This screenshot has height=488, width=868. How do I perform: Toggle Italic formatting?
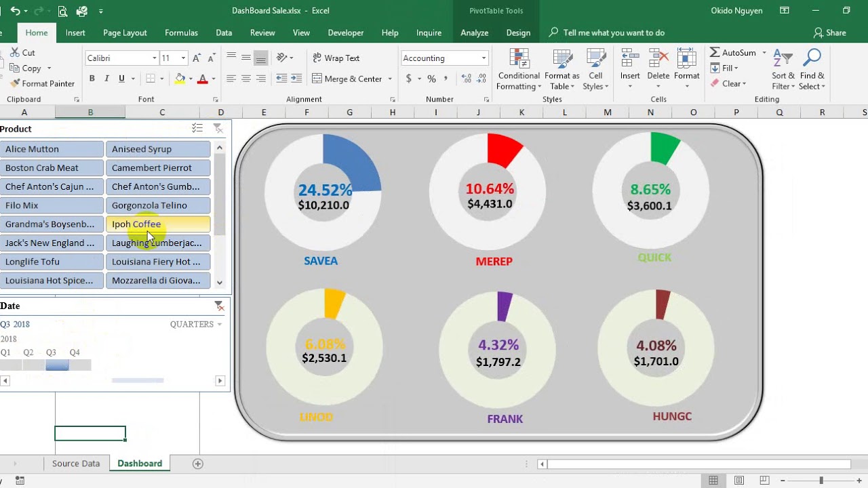(x=106, y=79)
